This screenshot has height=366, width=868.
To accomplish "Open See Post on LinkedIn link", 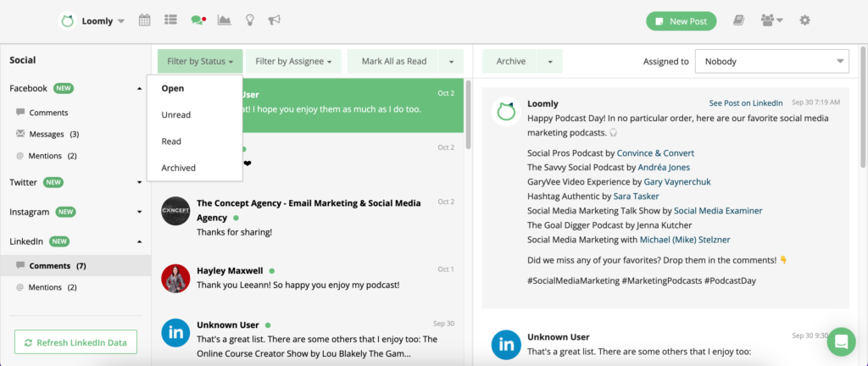I will (746, 103).
